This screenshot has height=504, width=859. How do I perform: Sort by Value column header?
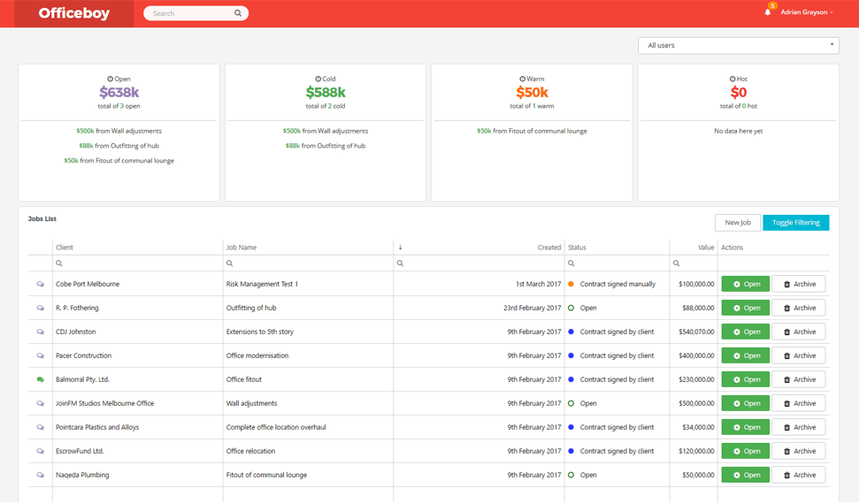(706, 248)
